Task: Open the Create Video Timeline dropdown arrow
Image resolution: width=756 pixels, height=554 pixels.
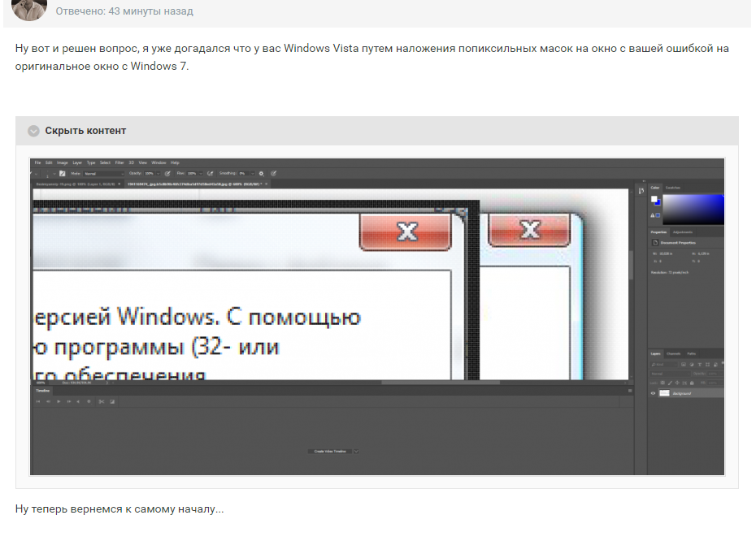Action: (x=356, y=451)
